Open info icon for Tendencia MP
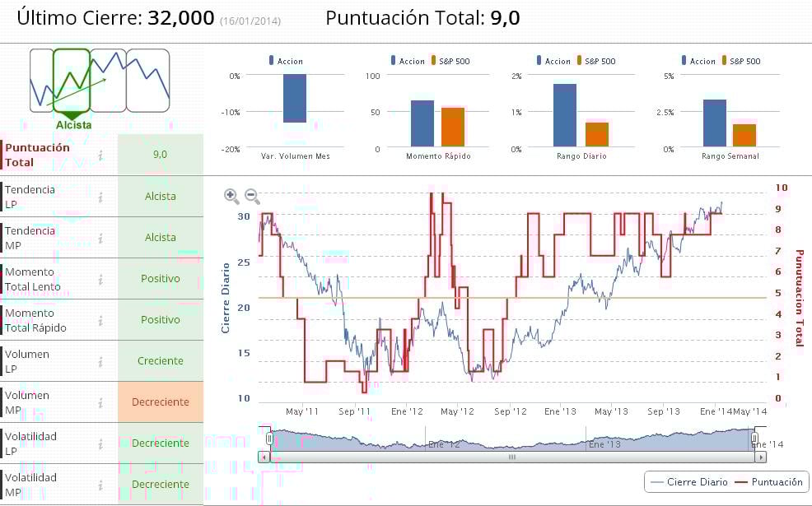The width and height of the screenshot is (812, 506). click(x=100, y=238)
